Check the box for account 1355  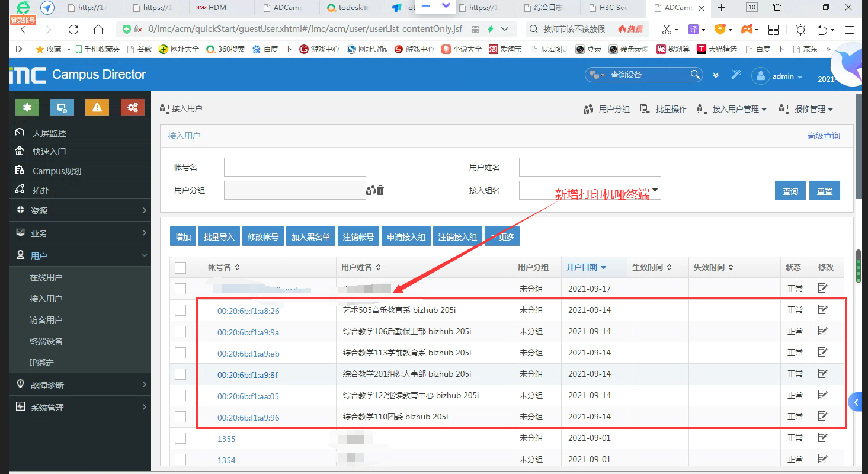pyautogui.click(x=181, y=438)
